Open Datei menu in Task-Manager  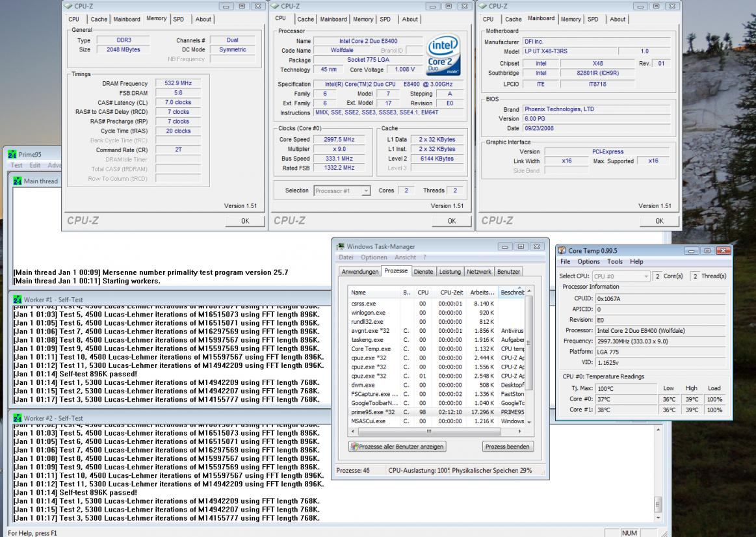point(346,257)
